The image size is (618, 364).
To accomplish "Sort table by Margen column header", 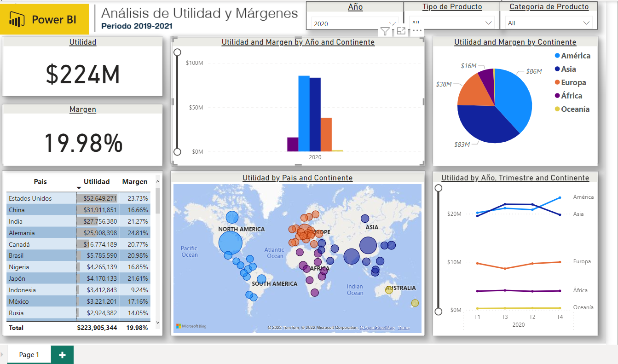I will click(x=134, y=182).
